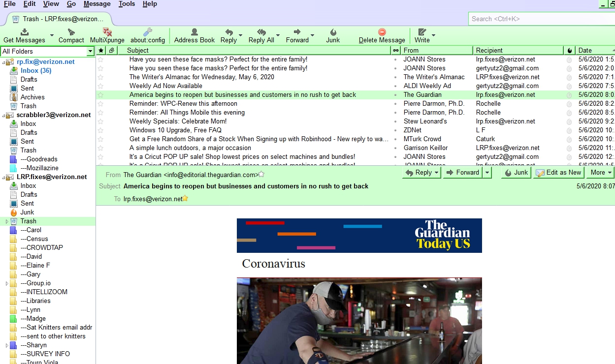Click the Compact toolbar icon
Viewport: 615px width, 364px height.
tap(71, 32)
